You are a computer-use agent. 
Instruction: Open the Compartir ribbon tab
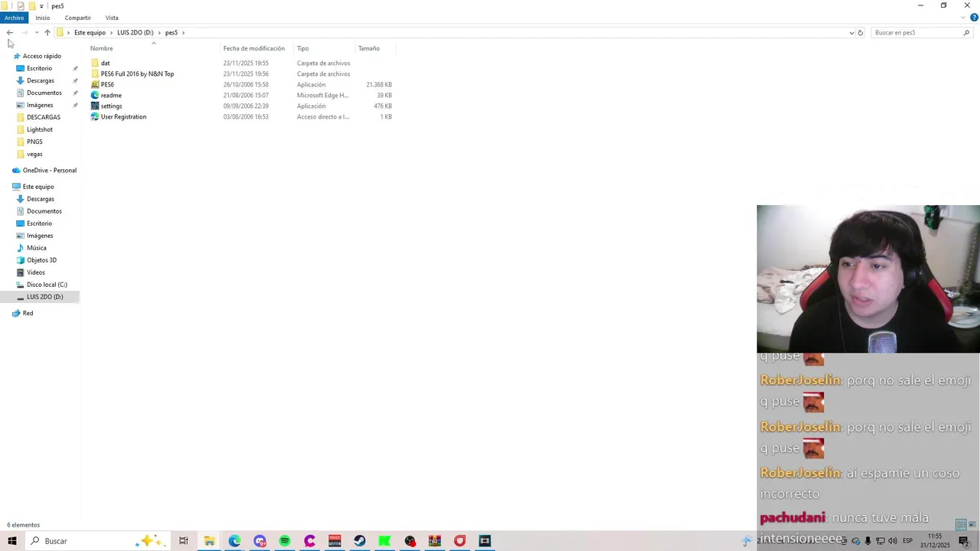pyautogui.click(x=78, y=18)
